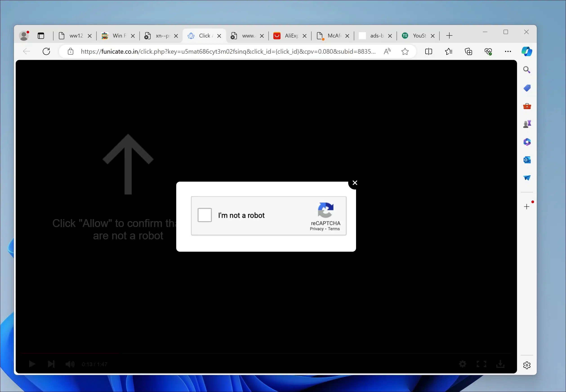Open a new browser tab with plus button
The width and height of the screenshot is (566, 392).
(x=449, y=35)
